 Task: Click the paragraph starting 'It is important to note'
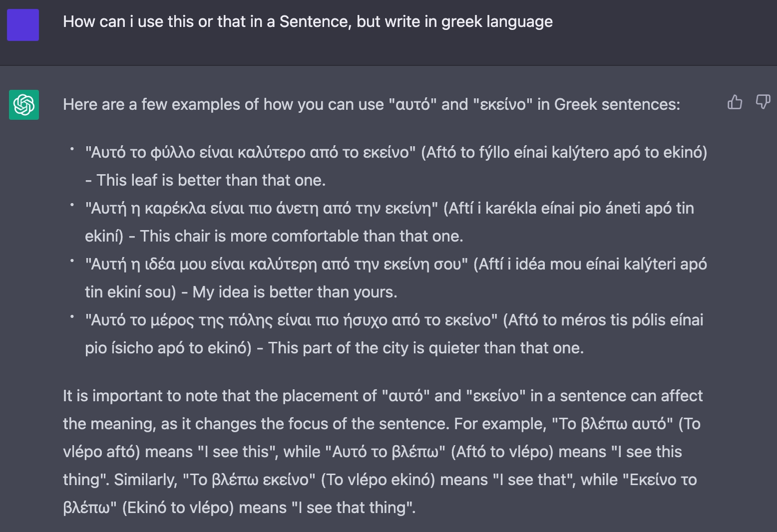point(383,452)
